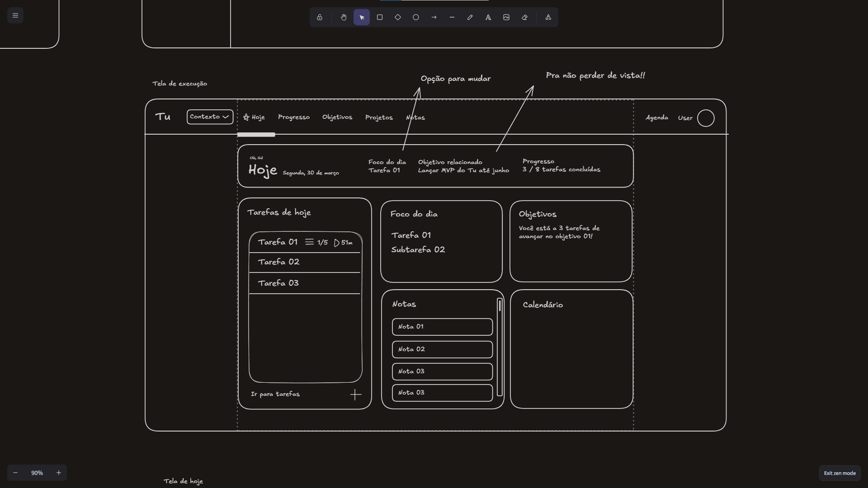The image size is (868, 488).
Task: Click the Nota 01 box
Action: 442,327
